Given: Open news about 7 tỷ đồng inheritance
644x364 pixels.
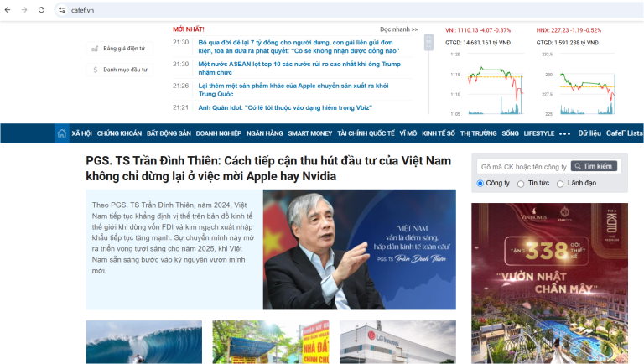Looking at the screenshot, I should [x=299, y=46].
